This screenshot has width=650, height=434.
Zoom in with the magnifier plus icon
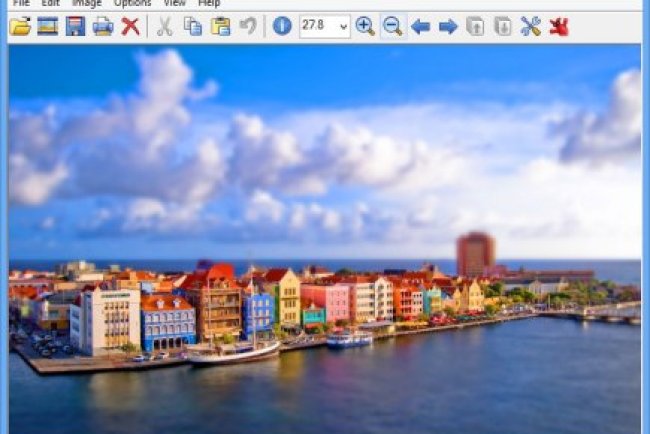pyautogui.click(x=365, y=27)
